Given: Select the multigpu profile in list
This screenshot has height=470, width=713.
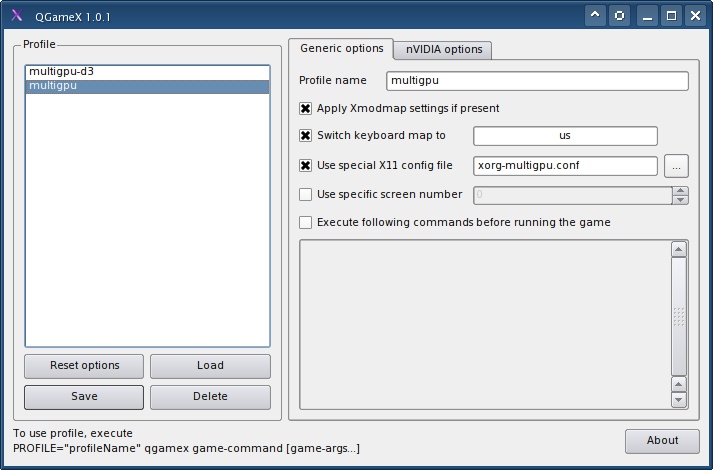Looking at the screenshot, I should tap(147, 86).
